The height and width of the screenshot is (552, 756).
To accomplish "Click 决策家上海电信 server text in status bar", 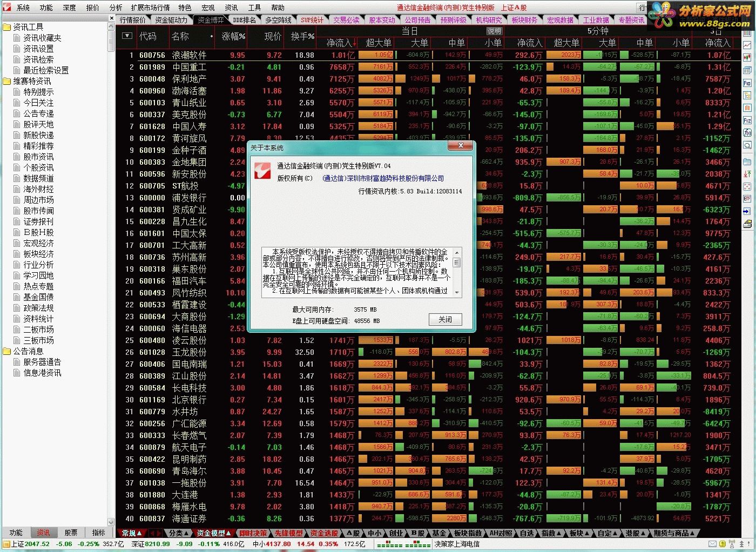I will pos(457,544).
